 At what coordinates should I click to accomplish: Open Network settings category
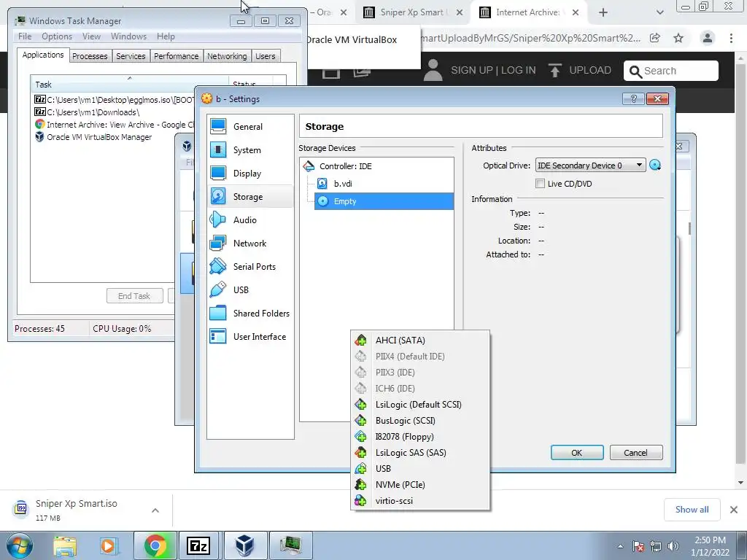[x=251, y=244]
